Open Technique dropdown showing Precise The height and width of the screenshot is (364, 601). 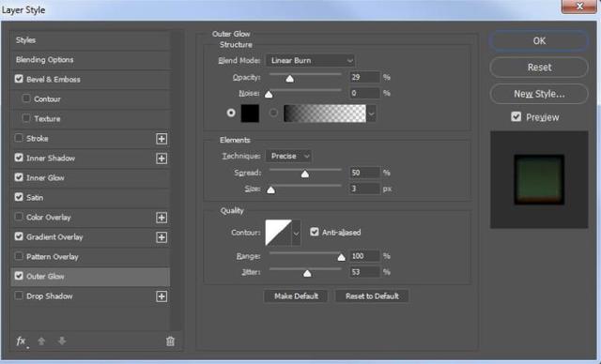point(288,156)
